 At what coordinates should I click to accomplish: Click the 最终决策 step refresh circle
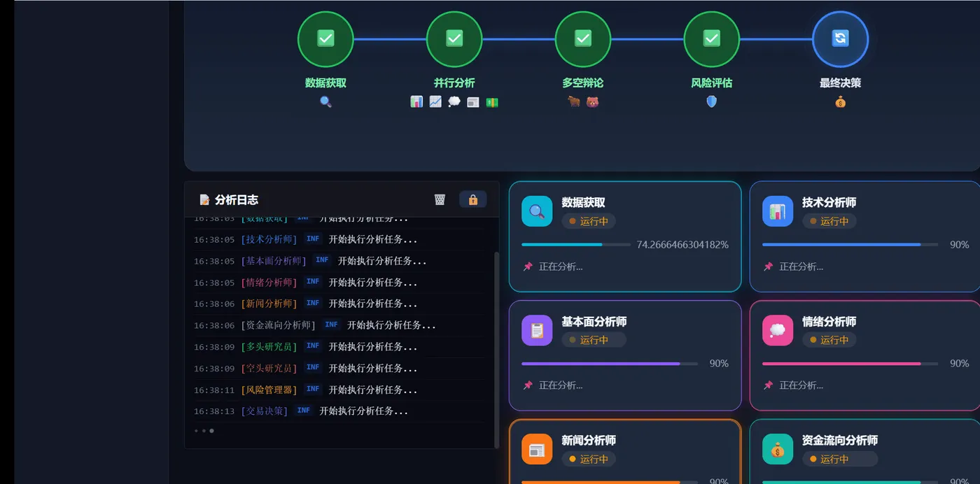coord(841,39)
